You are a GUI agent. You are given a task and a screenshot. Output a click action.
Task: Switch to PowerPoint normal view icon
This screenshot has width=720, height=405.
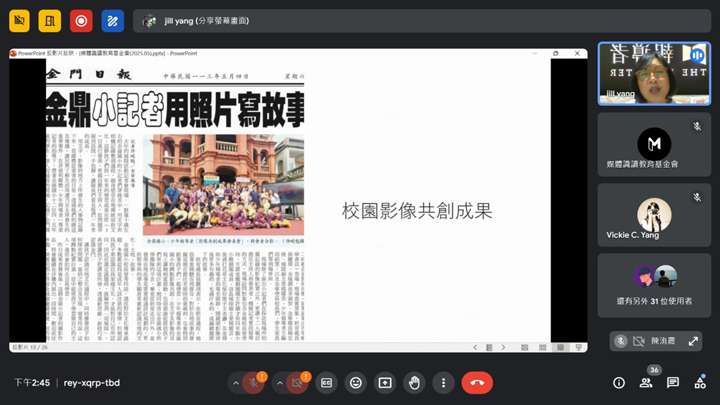[524, 348]
